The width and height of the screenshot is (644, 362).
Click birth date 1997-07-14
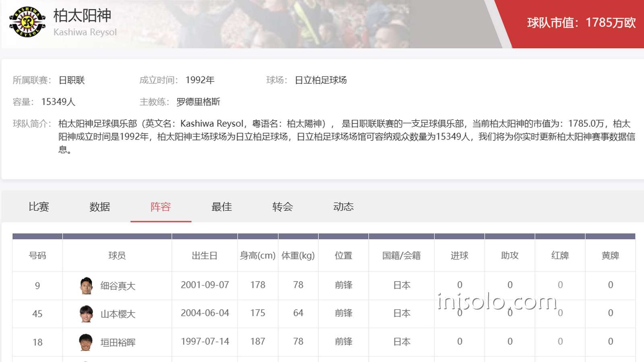point(205,341)
